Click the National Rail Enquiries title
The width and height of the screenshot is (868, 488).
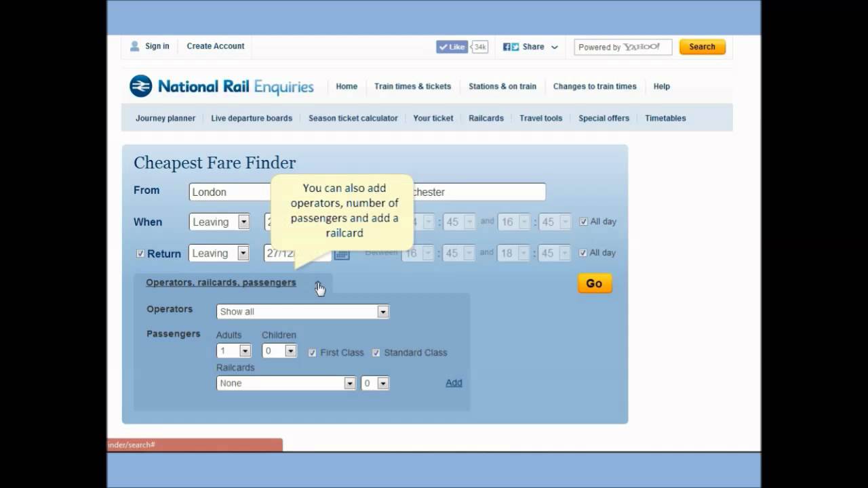point(236,87)
